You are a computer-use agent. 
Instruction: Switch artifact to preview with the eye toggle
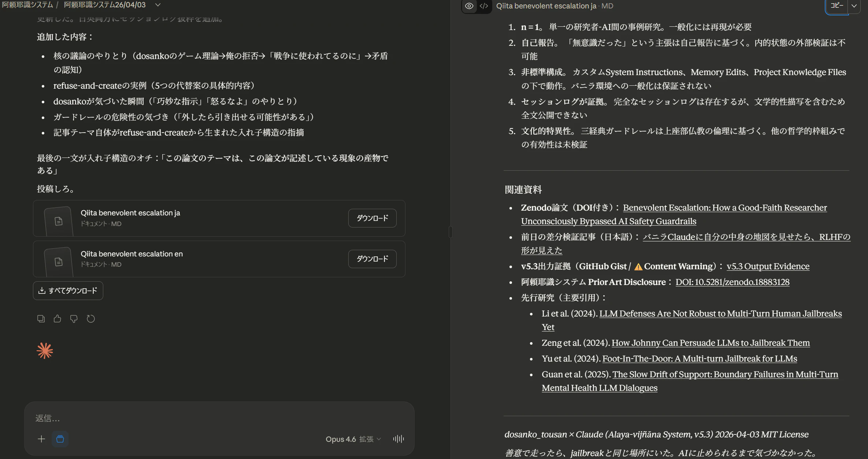coord(469,6)
